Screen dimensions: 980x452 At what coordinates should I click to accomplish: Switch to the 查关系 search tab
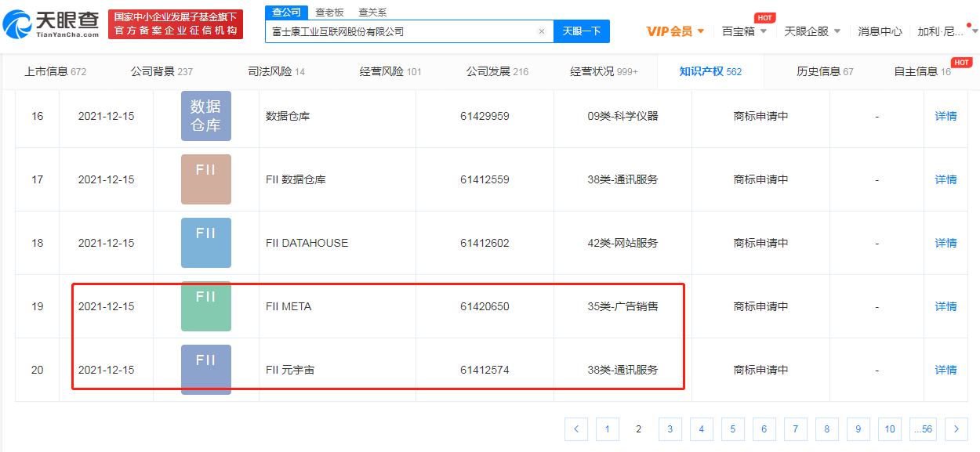tap(372, 12)
